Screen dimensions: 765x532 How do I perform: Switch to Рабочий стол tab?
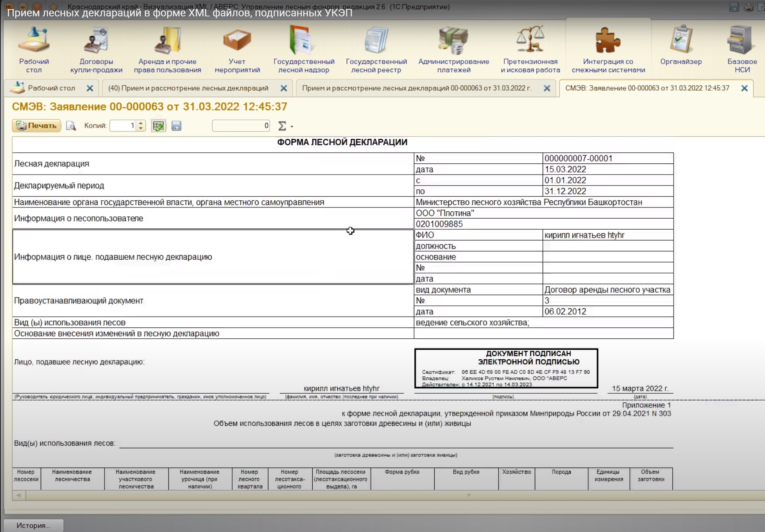(51, 88)
